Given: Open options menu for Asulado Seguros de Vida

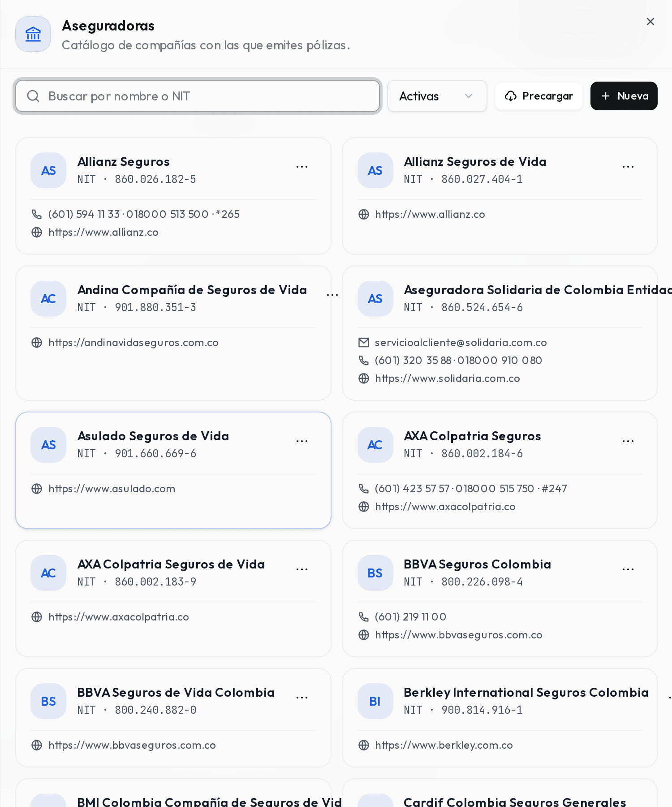Looking at the screenshot, I should coord(302,441).
